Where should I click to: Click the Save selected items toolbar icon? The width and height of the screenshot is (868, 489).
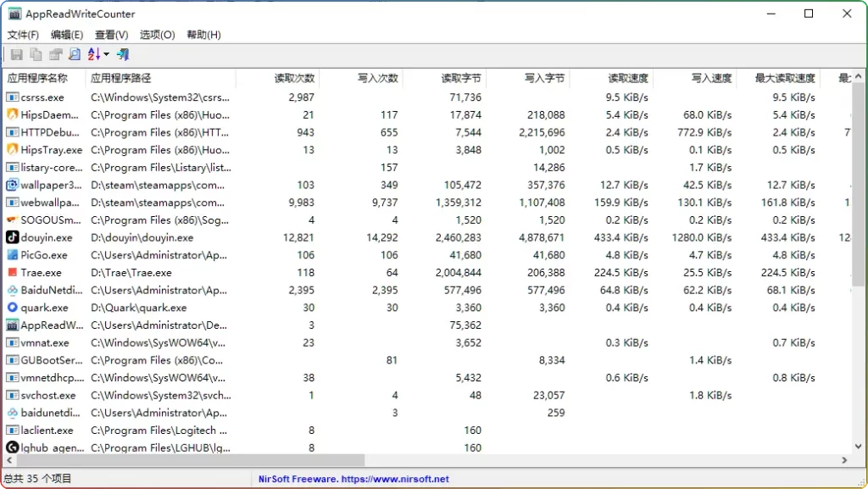pyautogui.click(x=17, y=54)
